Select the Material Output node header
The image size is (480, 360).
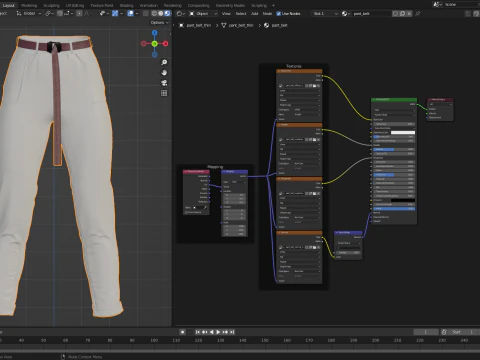pos(440,100)
